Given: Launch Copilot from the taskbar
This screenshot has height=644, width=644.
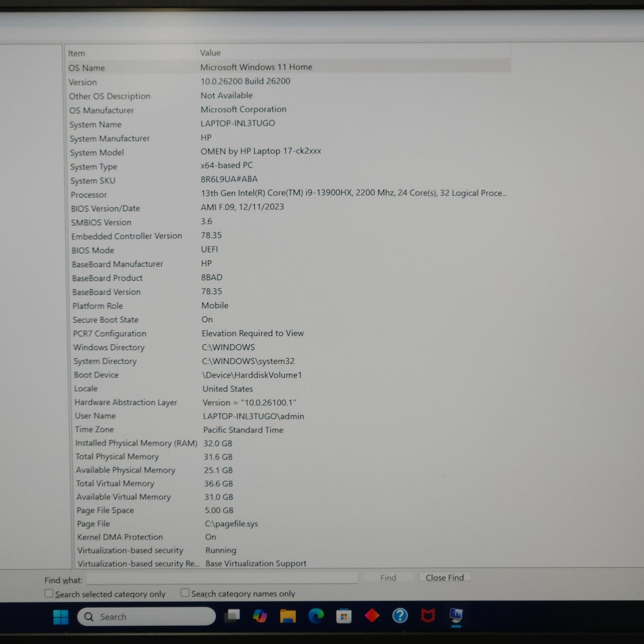Looking at the screenshot, I should (x=260, y=616).
